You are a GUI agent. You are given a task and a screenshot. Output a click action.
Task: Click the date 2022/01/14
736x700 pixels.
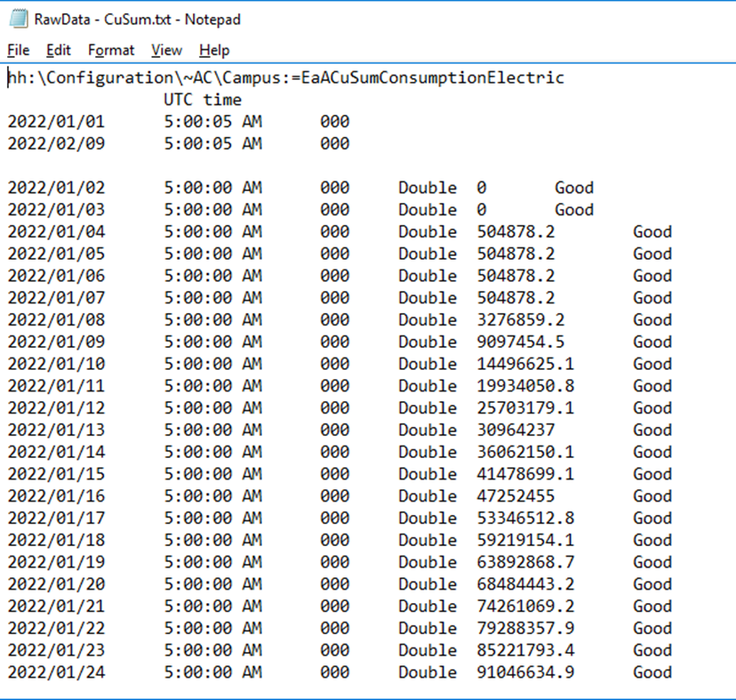click(x=56, y=453)
